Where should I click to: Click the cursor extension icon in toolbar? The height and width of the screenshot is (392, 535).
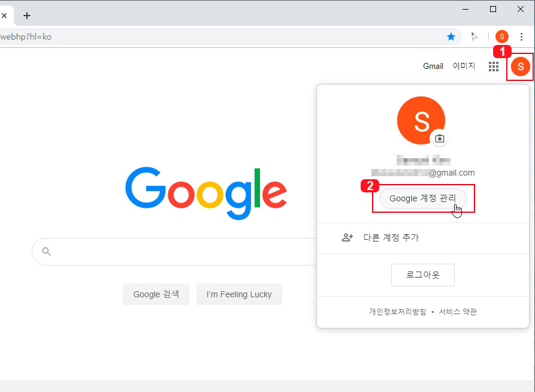[x=474, y=37]
